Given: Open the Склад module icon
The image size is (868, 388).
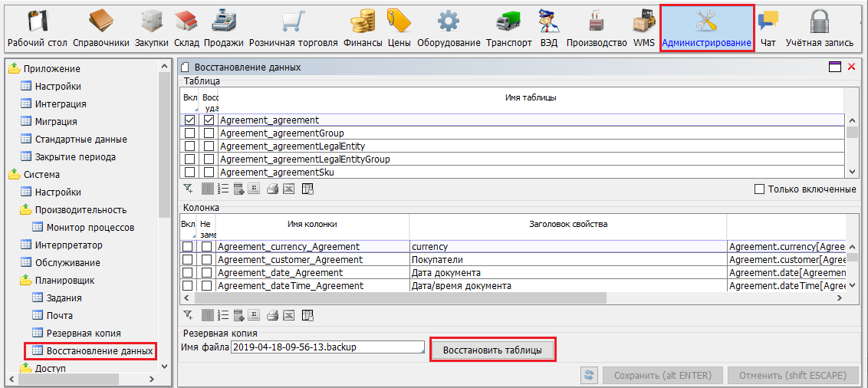Looking at the screenshot, I should pyautogui.click(x=186, y=27).
